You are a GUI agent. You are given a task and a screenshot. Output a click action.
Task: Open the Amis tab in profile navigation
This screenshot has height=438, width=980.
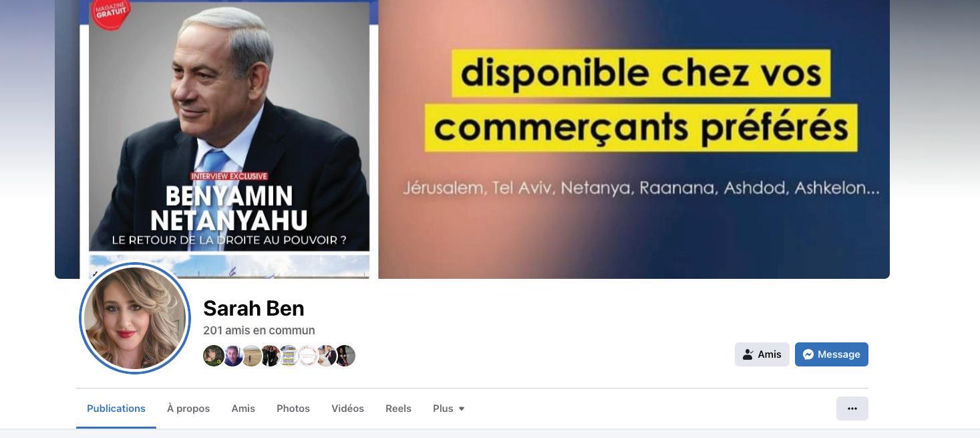pos(243,409)
